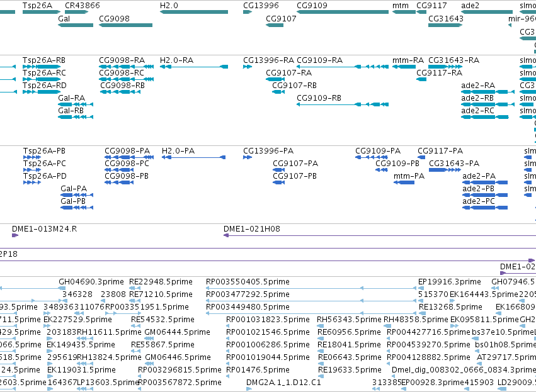
Task: Click transcript CG9098-RA
Action: click(x=122, y=60)
